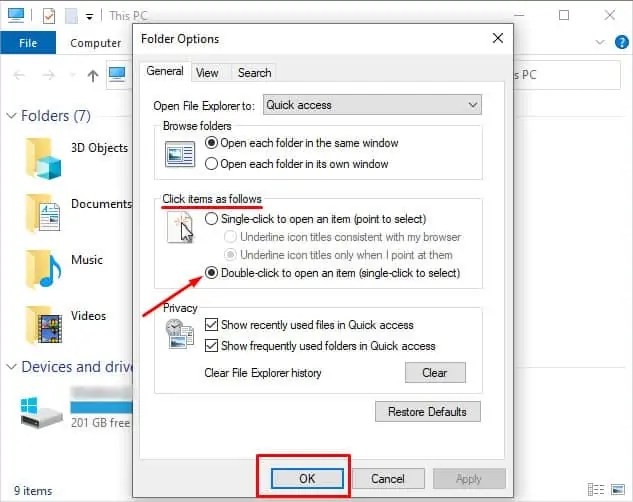Click the Properties quick access toolbar icon
633x502 pixels.
pyautogui.click(x=49, y=16)
